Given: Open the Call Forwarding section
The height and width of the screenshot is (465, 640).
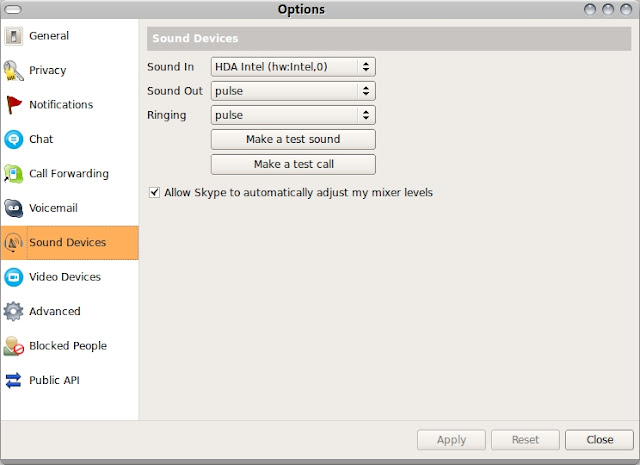Looking at the screenshot, I should (x=70, y=174).
